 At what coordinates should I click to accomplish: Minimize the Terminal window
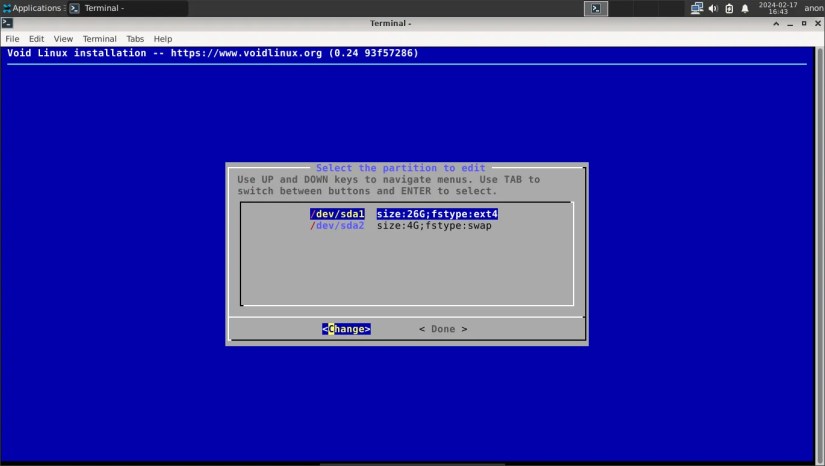tap(790, 24)
